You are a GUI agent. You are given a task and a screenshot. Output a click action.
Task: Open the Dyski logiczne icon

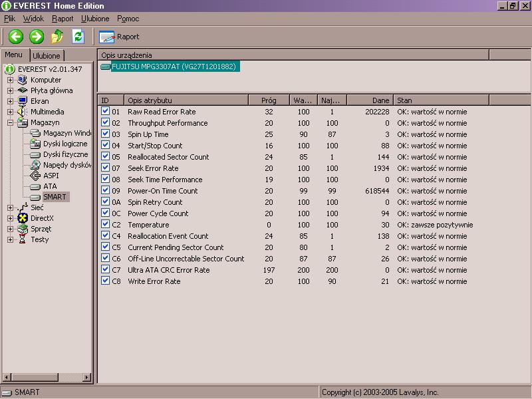(35, 144)
